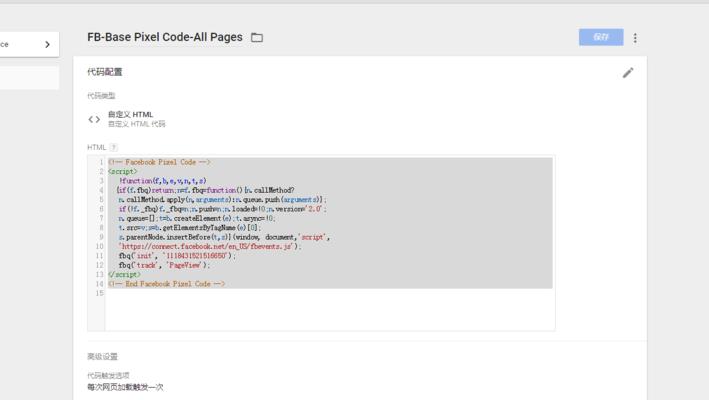Click the 高级设置 advanced settings heading
The width and height of the screenshot is (709, 400).
pyautogui.click(x=102, y=357)
